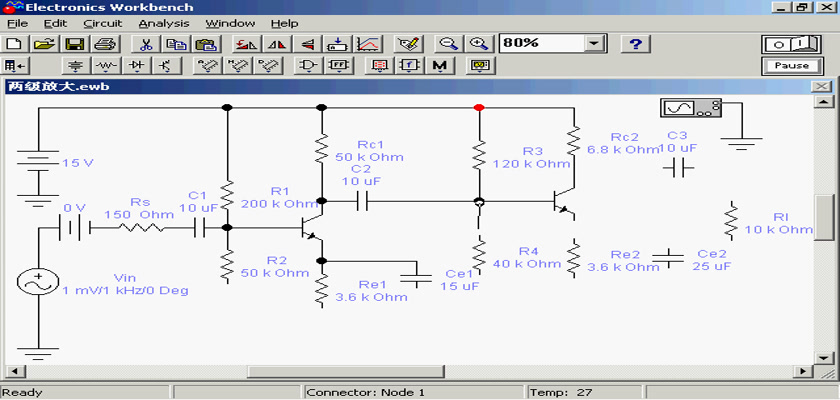Flip component vertically
This screenshot has width=840, height=400.
[307, 44]
